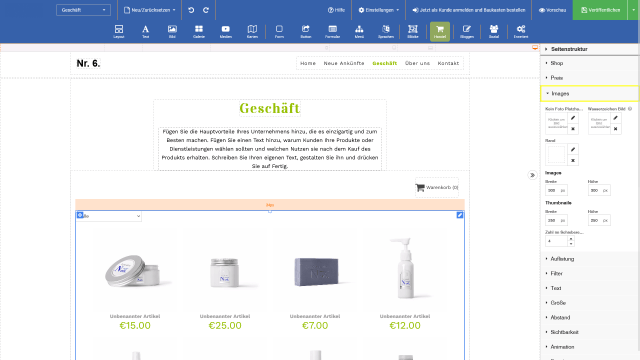This screenshot has height=360, width=640.
Task: Expand the Sichtbarkeit section
Action: (589, 332)
